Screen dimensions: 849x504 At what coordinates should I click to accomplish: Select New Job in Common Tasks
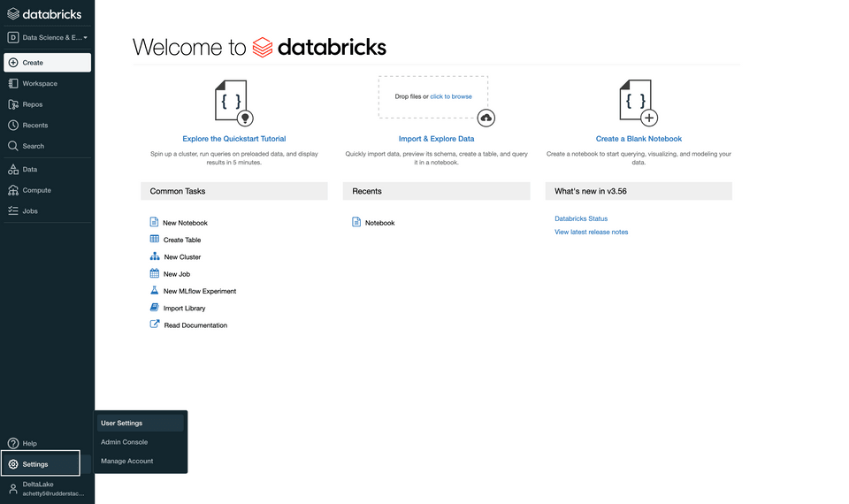177,274
